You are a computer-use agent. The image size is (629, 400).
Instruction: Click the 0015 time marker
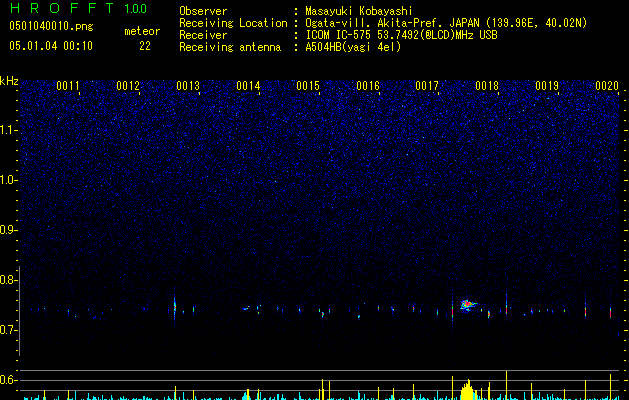tap(308, 86)
